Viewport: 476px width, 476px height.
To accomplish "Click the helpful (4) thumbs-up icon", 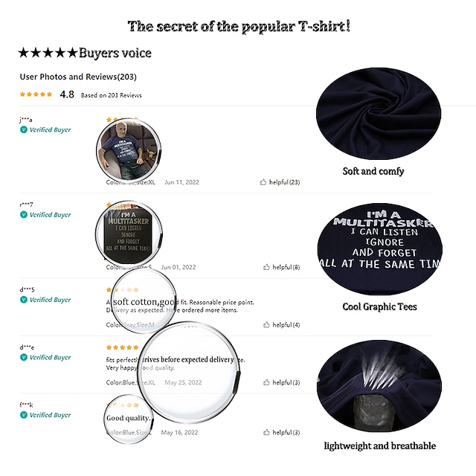I will [x=266, y=325].
